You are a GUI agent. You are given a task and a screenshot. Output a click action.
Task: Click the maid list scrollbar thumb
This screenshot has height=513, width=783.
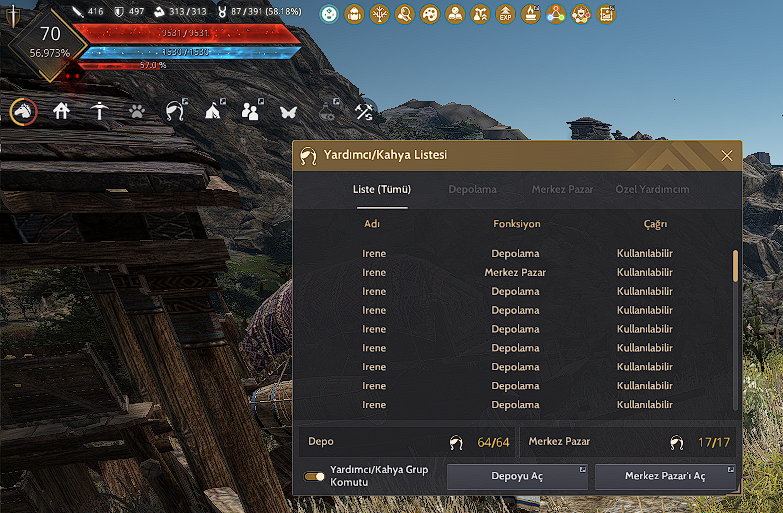735,266
